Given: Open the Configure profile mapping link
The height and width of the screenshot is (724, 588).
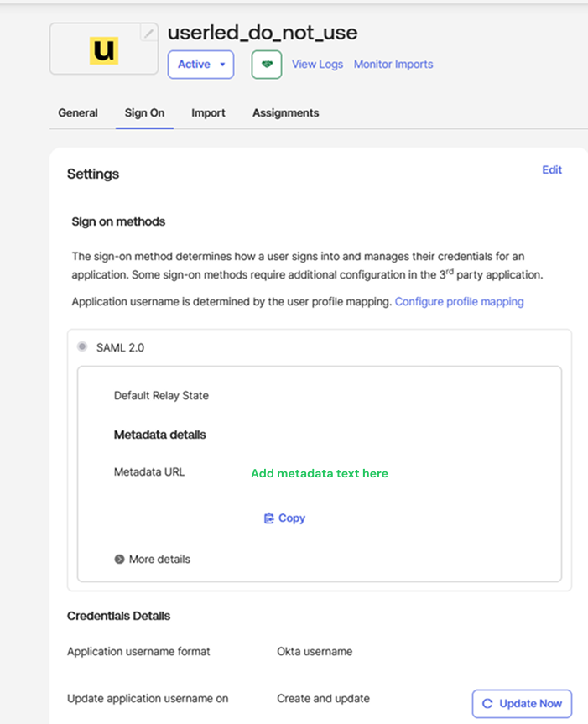Looking at the screenshot, I should click(459, 302).
